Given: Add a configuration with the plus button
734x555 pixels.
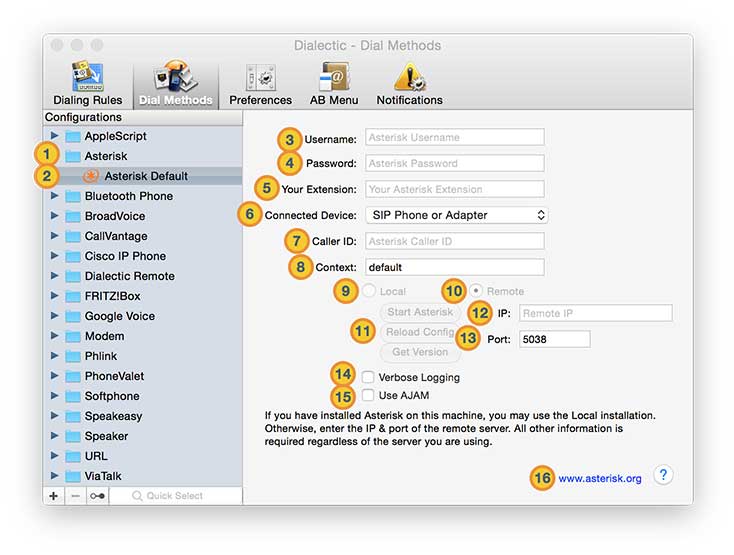Looking at the screenshot, I should tap(53, 496).
